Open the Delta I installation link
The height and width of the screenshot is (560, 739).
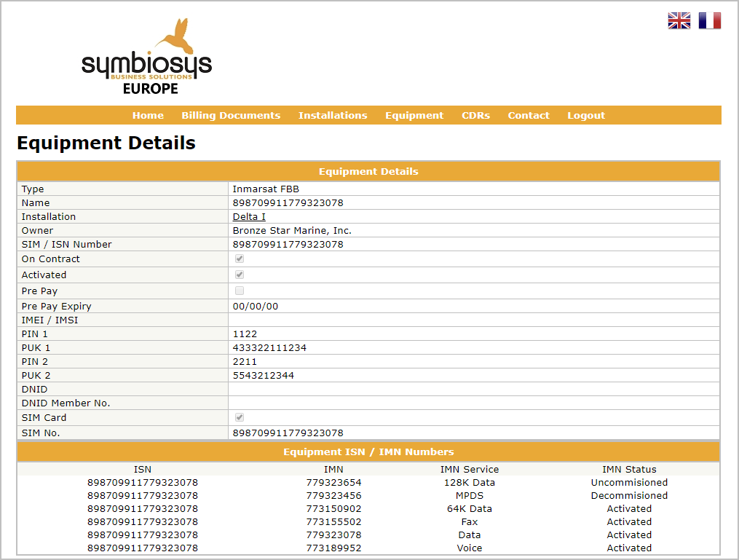[x=249, y=217]
